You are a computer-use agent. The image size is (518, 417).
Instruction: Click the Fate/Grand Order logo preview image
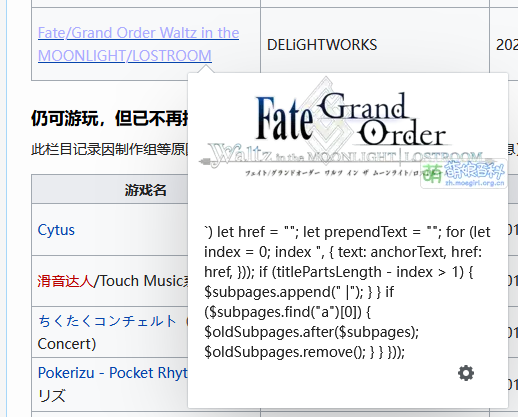(348, 132)
